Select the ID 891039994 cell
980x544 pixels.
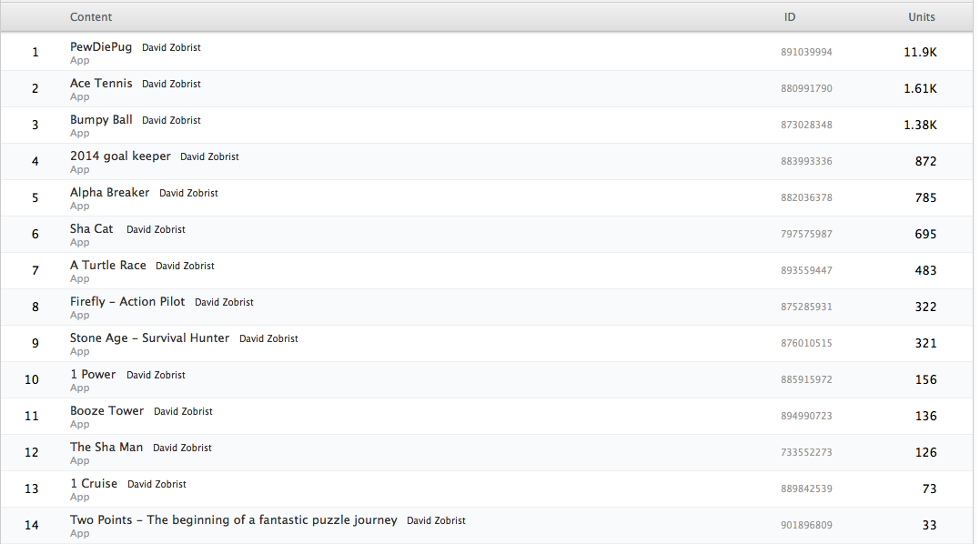click(x=806, y=52)
